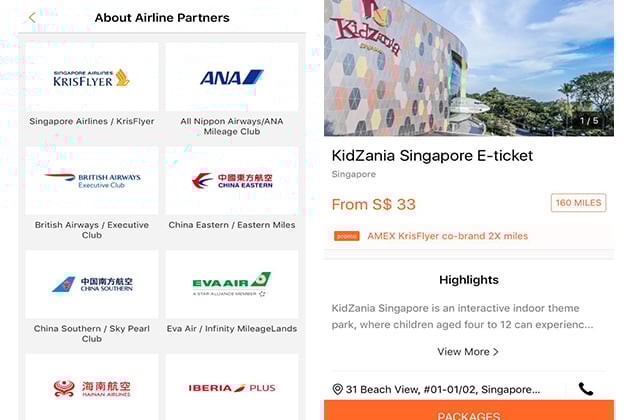
Task: Open the Packages button
Action: [x=469, y=411]
